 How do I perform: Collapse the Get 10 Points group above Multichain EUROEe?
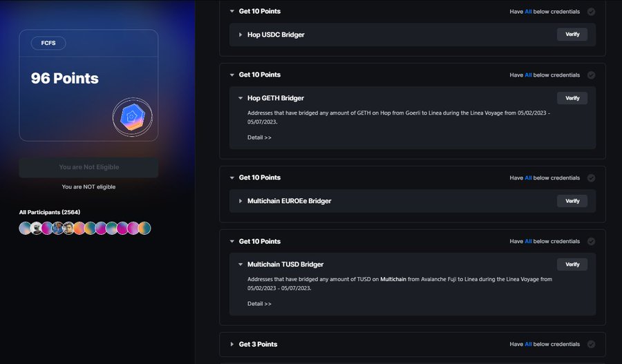pyautogui.click(x=232, y=178)
